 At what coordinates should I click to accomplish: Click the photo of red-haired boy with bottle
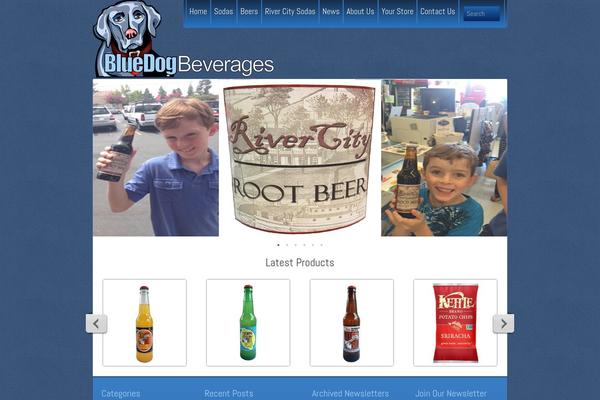tap(156, 158)
